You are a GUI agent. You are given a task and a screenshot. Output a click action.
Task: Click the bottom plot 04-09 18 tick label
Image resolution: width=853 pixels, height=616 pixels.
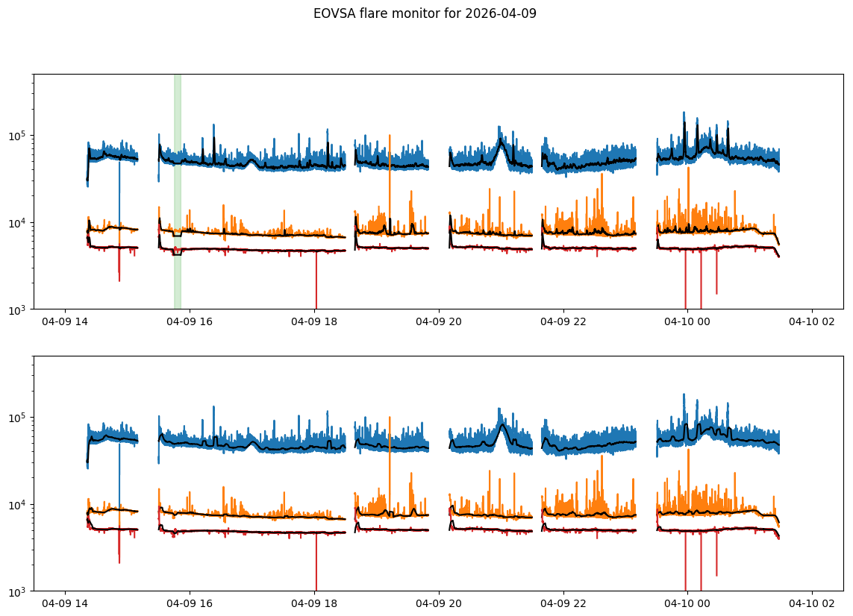coord(314,603)
